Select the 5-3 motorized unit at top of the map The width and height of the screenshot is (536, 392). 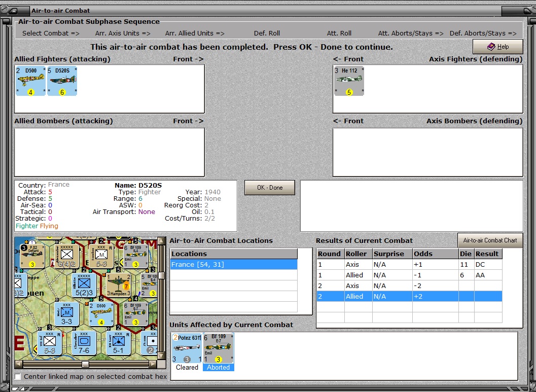pyautogui.click(x=101, y=256)
